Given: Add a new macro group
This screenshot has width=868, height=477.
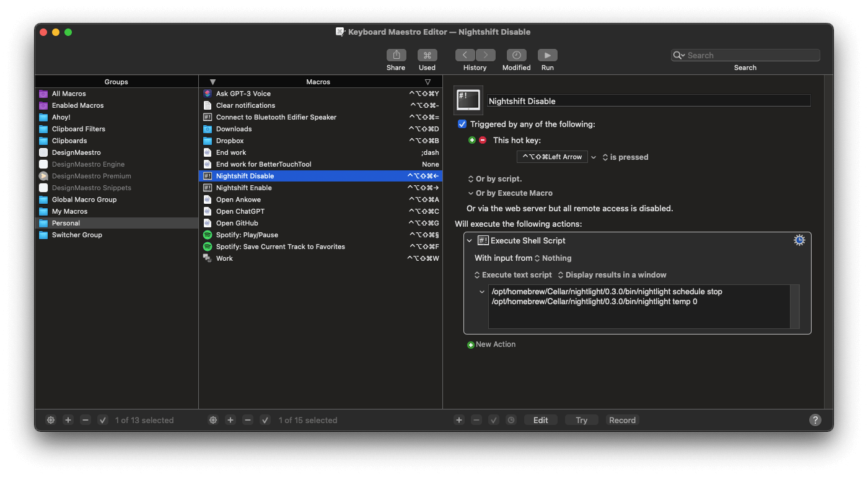Looking at the screenshot, I should click(x=68, y=420).
